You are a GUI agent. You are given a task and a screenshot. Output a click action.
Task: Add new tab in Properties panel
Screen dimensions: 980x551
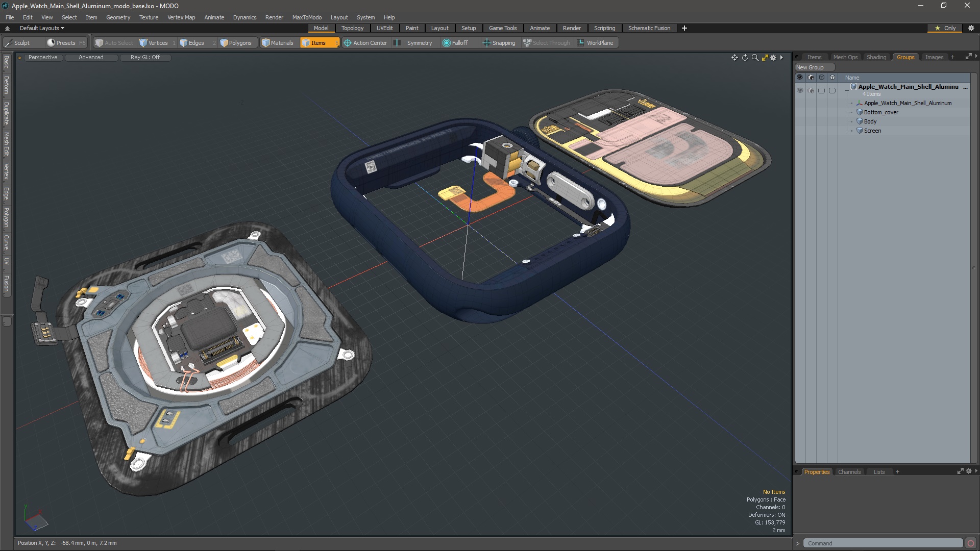[x=897, y=472]
